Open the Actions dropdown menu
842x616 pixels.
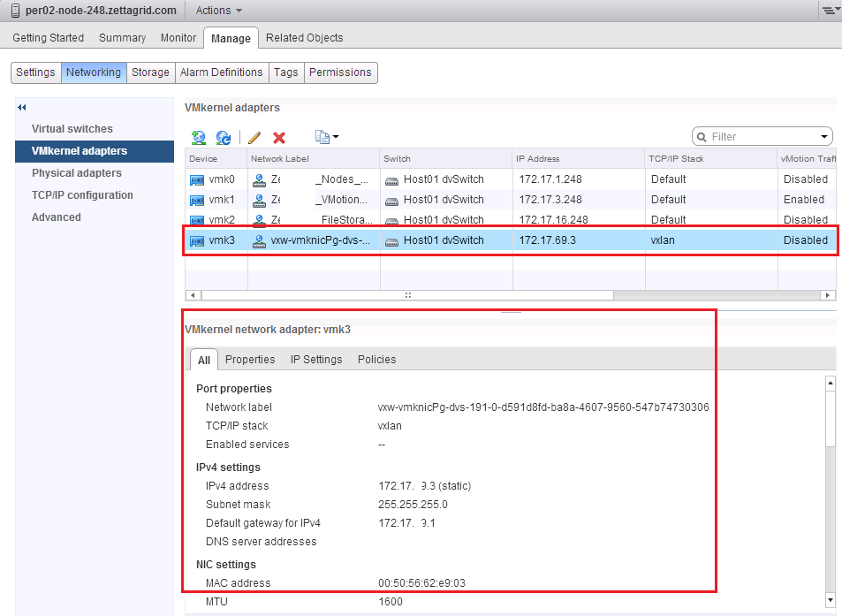pyautogui.click(x=218, y=11)
